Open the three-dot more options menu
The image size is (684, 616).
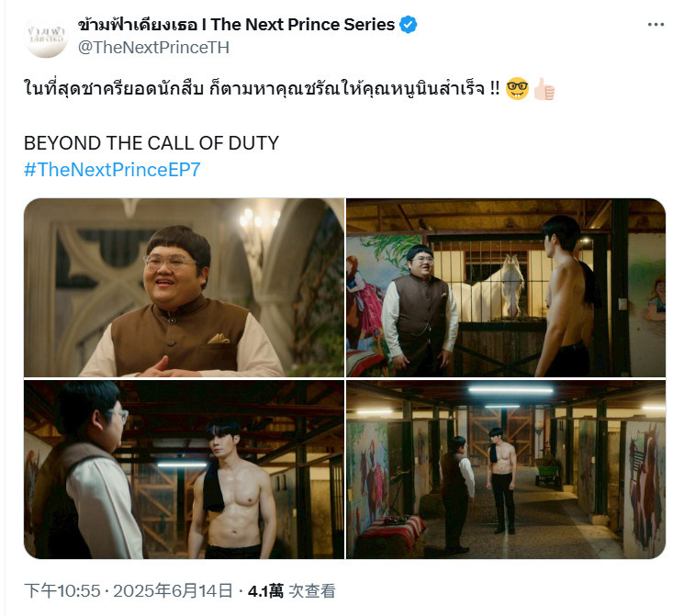(x=656, y=25)
